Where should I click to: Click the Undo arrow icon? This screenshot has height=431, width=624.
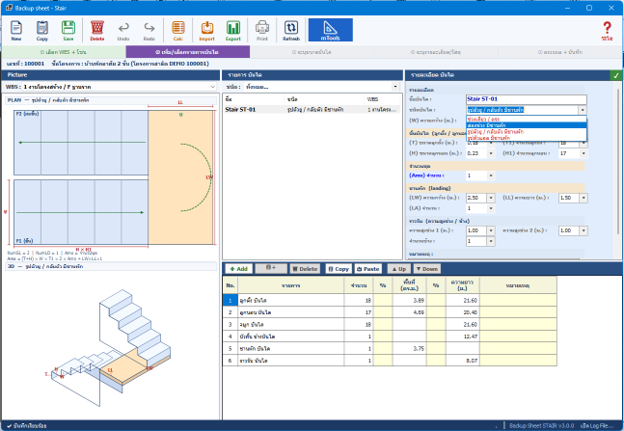click(123, 31)
